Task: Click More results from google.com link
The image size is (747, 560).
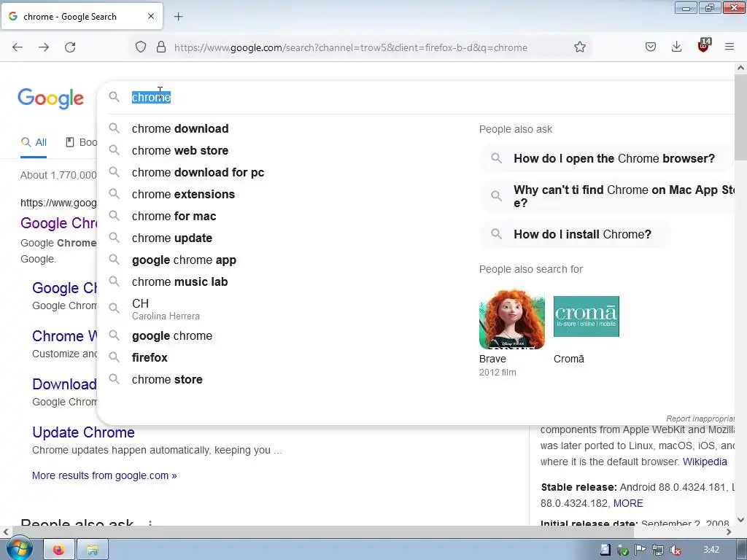Action: click(x=104, y=475)
